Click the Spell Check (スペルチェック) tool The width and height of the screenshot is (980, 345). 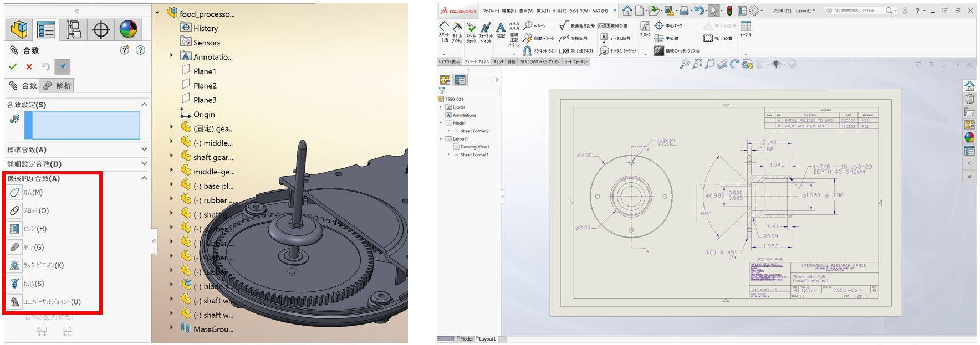click(x=471, y=32)
